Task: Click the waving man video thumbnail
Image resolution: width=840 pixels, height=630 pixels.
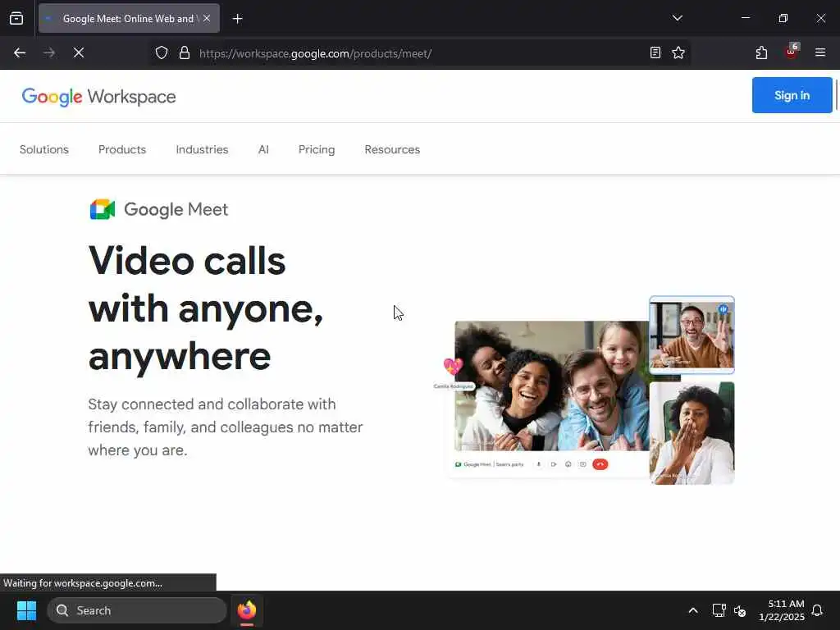Action: pyautogui.click(x=692, y=335)
